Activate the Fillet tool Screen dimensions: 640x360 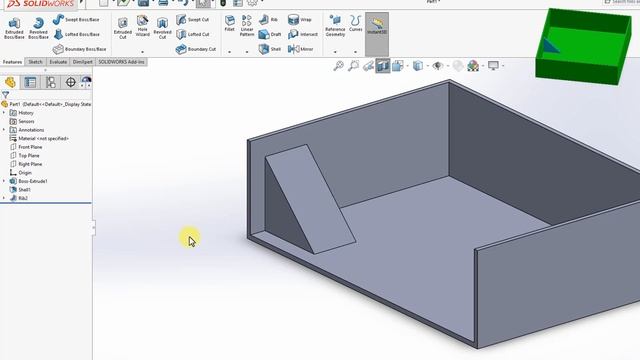(230, 24)
